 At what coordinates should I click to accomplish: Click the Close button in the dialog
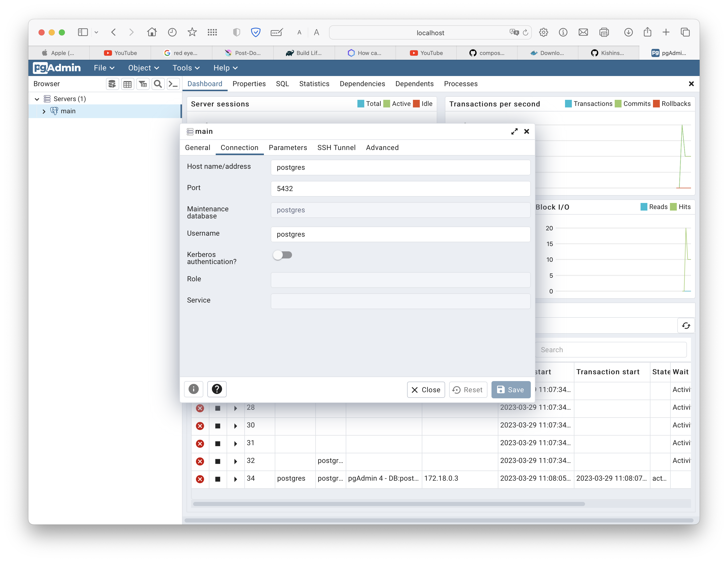coord(426,390)
